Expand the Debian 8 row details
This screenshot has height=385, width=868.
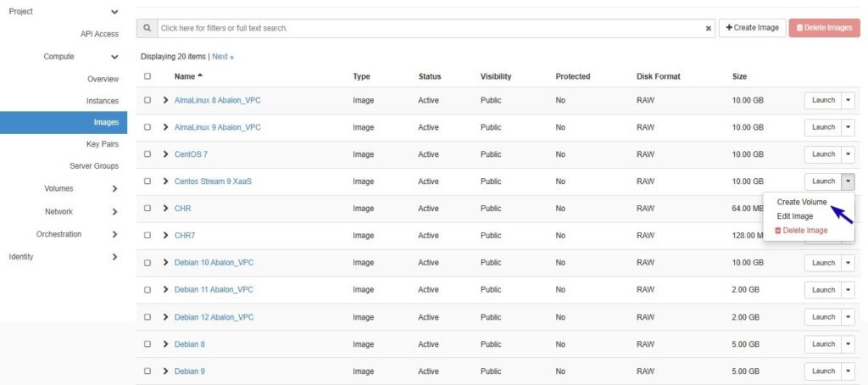click(x=165, y=344)
